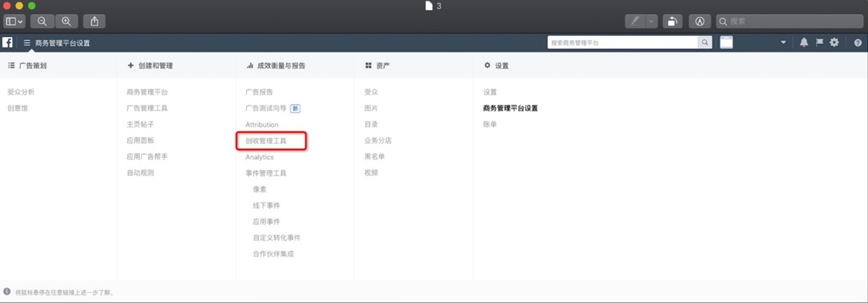Open 目录 under 资产
Screen dimensions: 868x303
click(371, 124)
